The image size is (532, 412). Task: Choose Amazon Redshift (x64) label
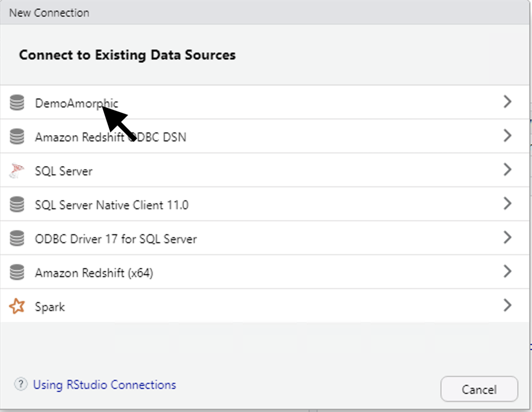[x=94, y=273]
